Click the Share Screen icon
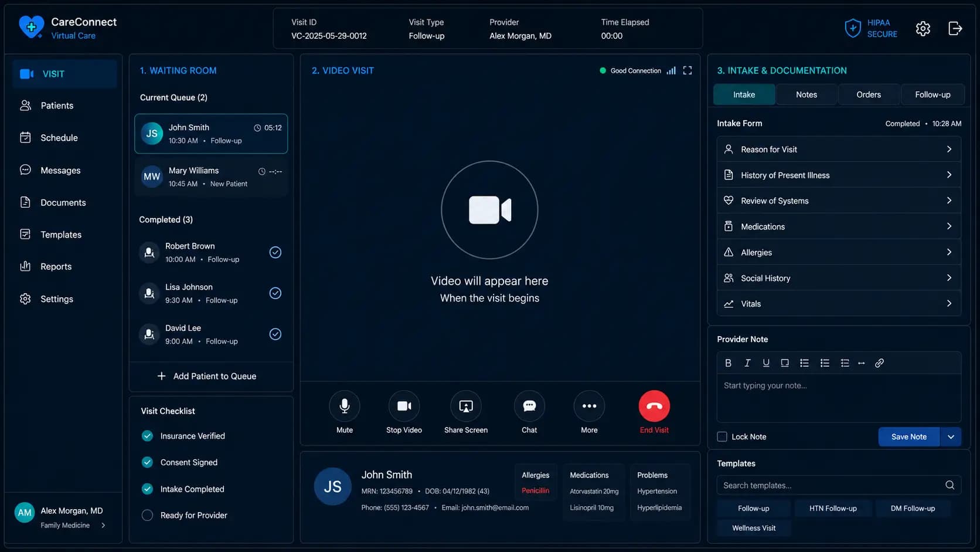The height and width of the screenshot is (552, 980). point(466,406)
